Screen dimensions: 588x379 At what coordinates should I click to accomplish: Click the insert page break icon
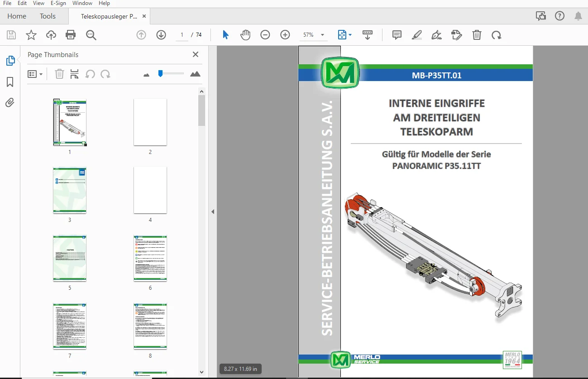[x=75, y=74]
